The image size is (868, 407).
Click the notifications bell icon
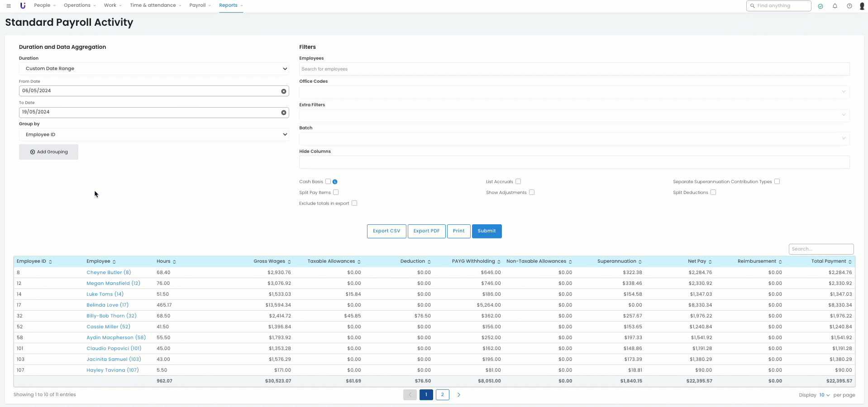tap(835, 6)
